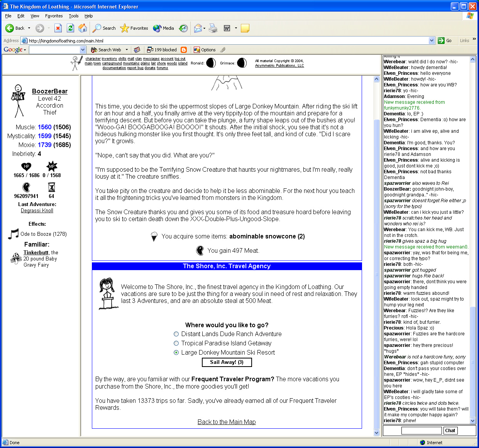The height and width of the screenshot is (448, 479).
Task: Click the Blogger icon in Google toolbar
Action: point(184,50)
